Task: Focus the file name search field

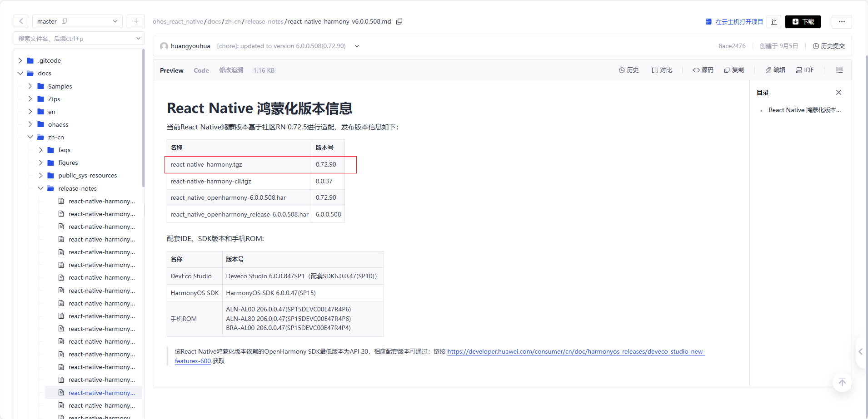Action: 79,39
